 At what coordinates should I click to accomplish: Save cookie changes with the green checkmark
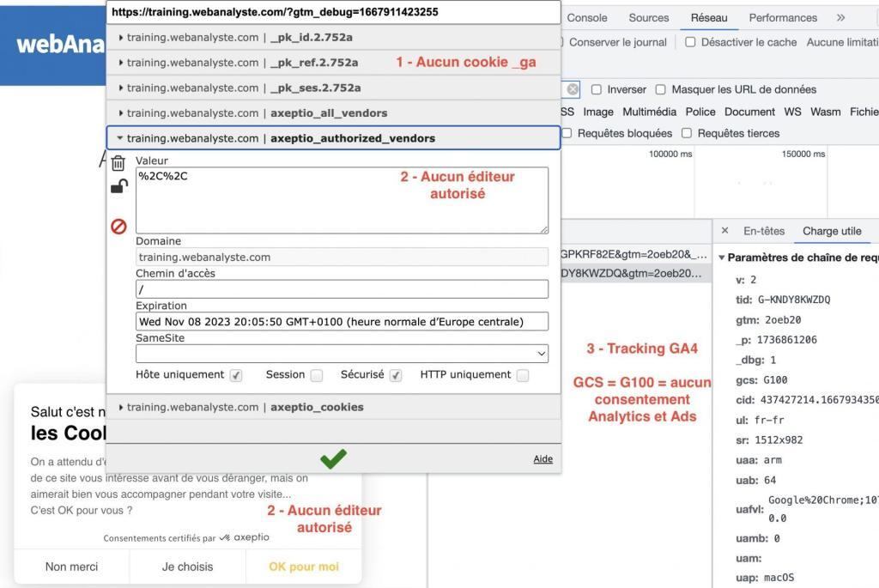click(333, 458)
